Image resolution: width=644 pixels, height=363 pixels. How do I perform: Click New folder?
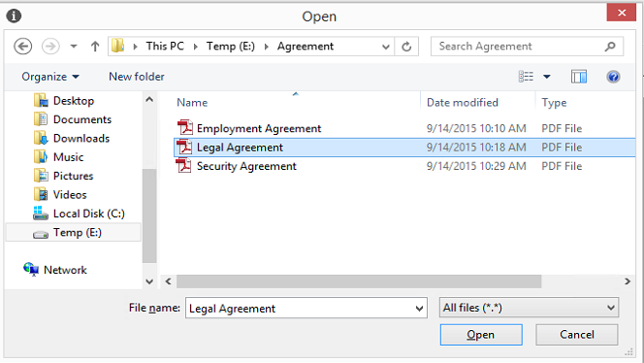click(137, 77)
